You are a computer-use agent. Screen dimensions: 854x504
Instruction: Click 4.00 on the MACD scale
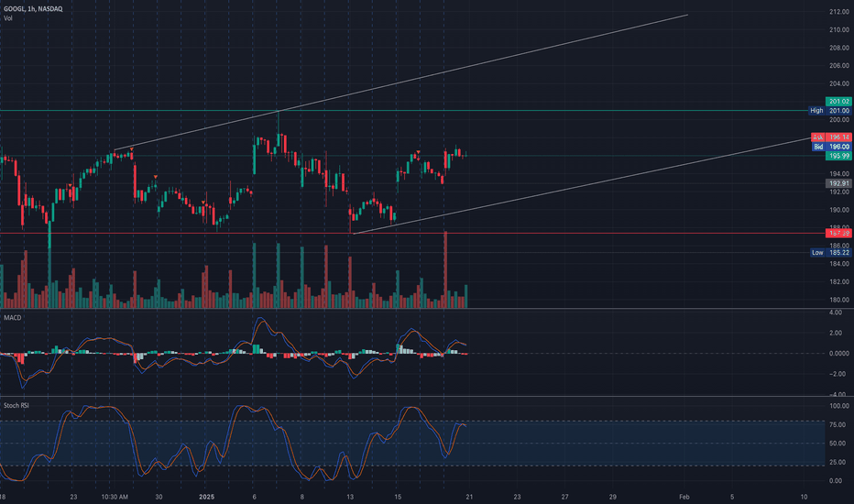point(835,312)
